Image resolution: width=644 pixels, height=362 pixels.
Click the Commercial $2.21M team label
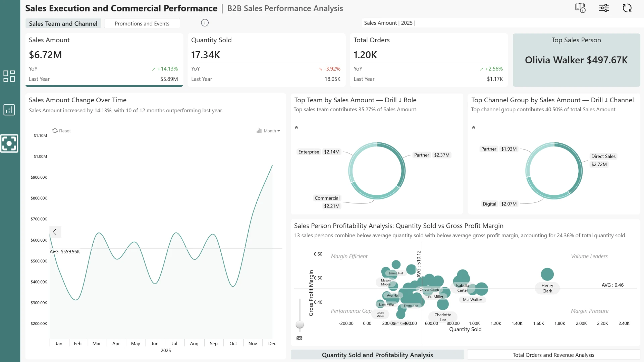[x=327, y=202]
